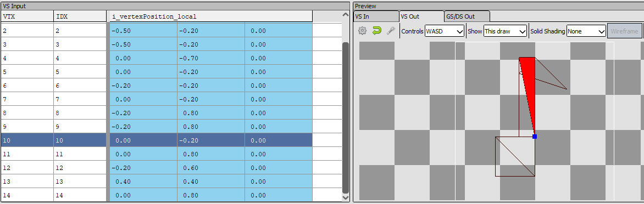Open the Show This draw dropdown

[505, 31]
